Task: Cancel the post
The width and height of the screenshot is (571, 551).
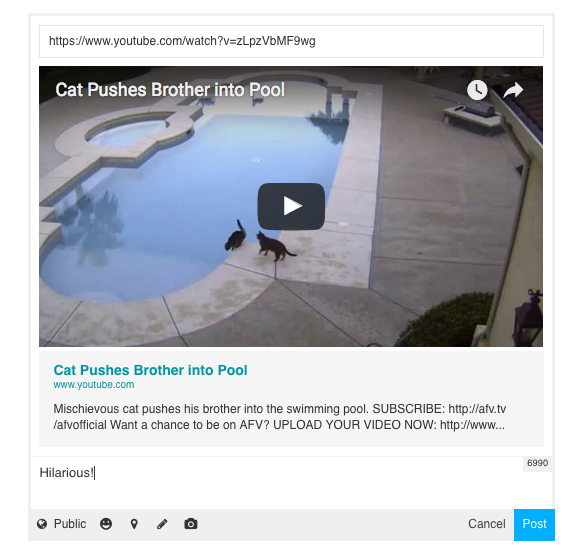Action: point(487,524)
